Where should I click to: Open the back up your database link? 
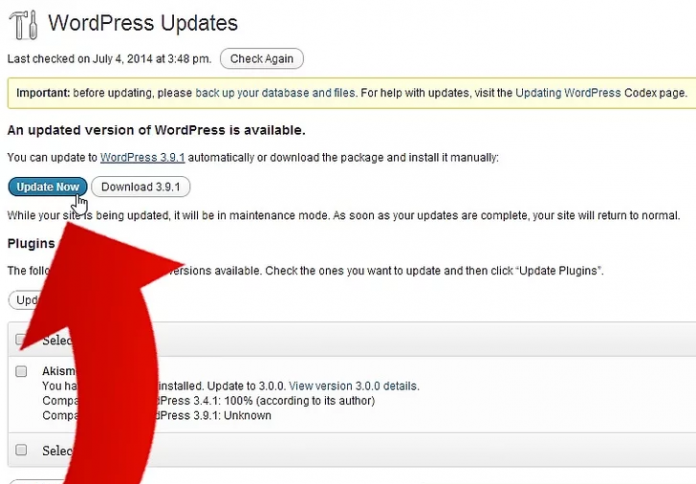(275, 93)
